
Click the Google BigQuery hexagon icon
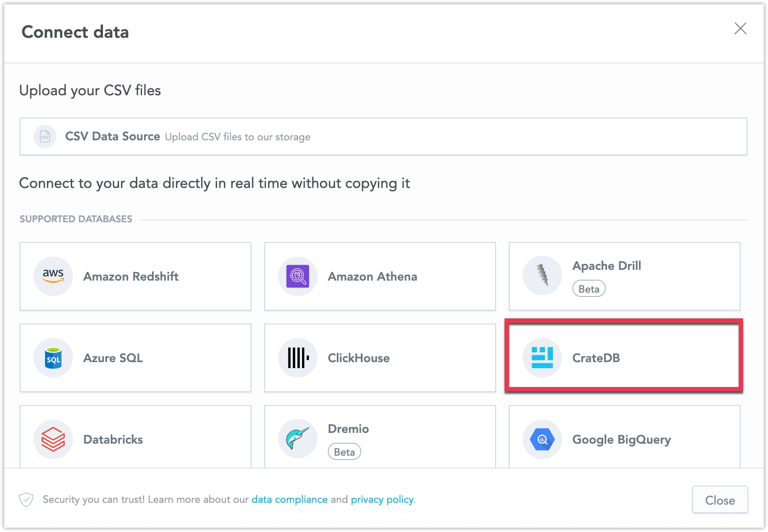tap(542, 439)
